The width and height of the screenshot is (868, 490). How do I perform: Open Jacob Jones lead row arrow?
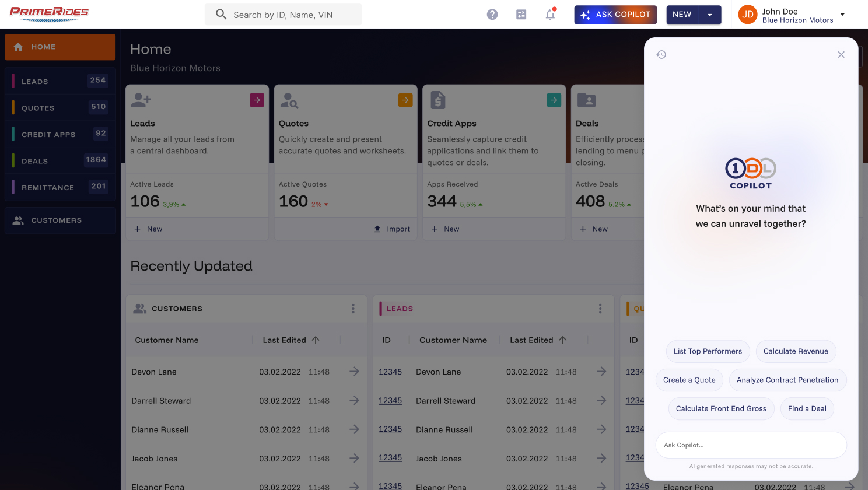click(x=601, y=458)
